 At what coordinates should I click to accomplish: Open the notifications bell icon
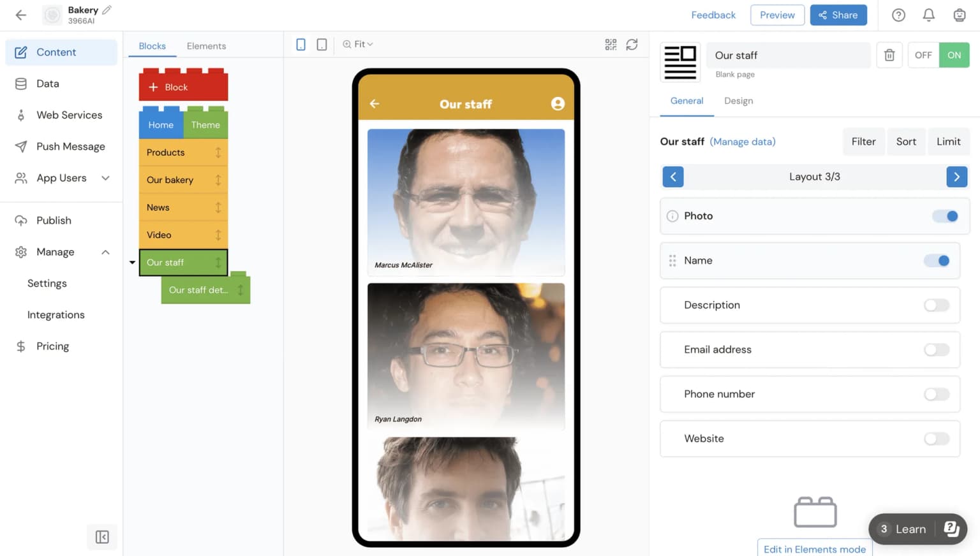929,15
